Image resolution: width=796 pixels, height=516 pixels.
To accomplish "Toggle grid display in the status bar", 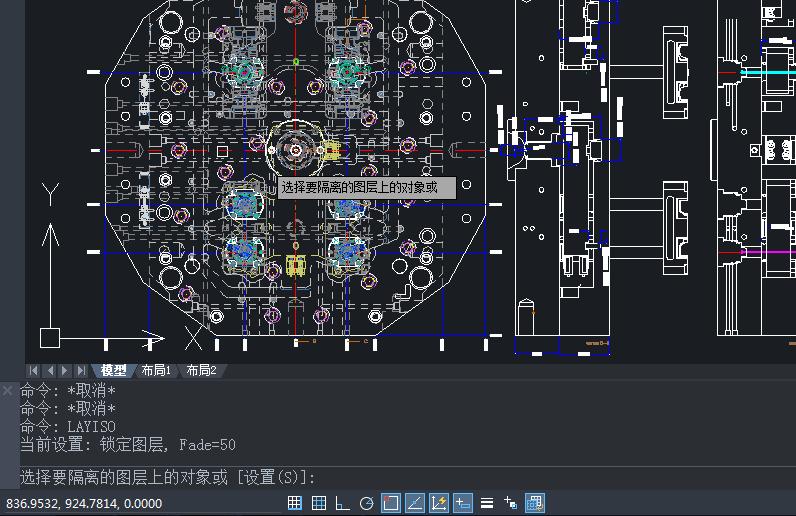I will pyautogui.click(x=319, y=503).
